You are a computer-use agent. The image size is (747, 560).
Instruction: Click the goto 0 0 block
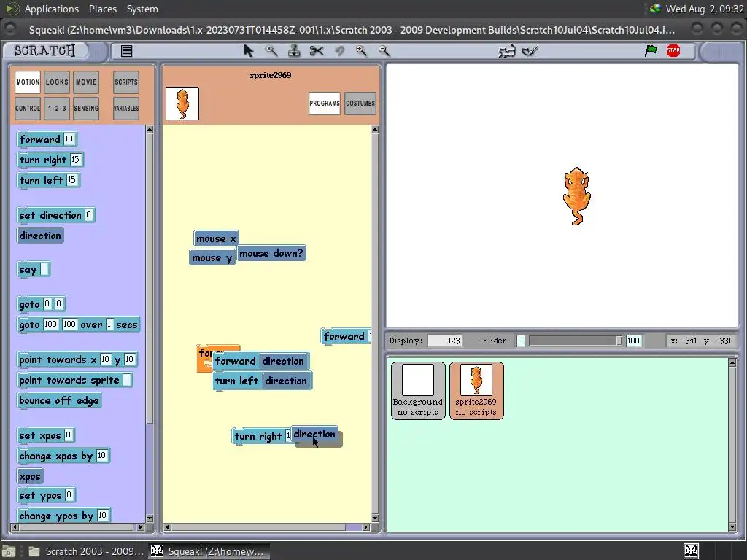point(41,304)
